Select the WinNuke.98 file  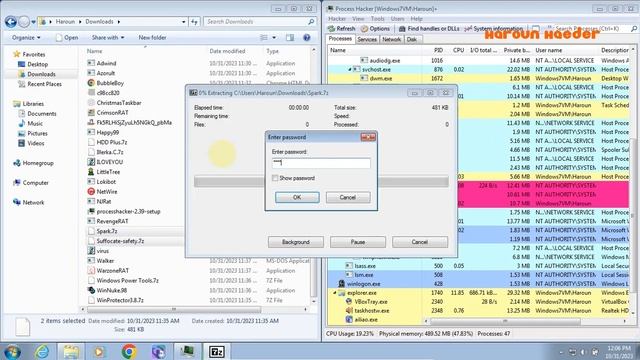(x=111, y=290)
